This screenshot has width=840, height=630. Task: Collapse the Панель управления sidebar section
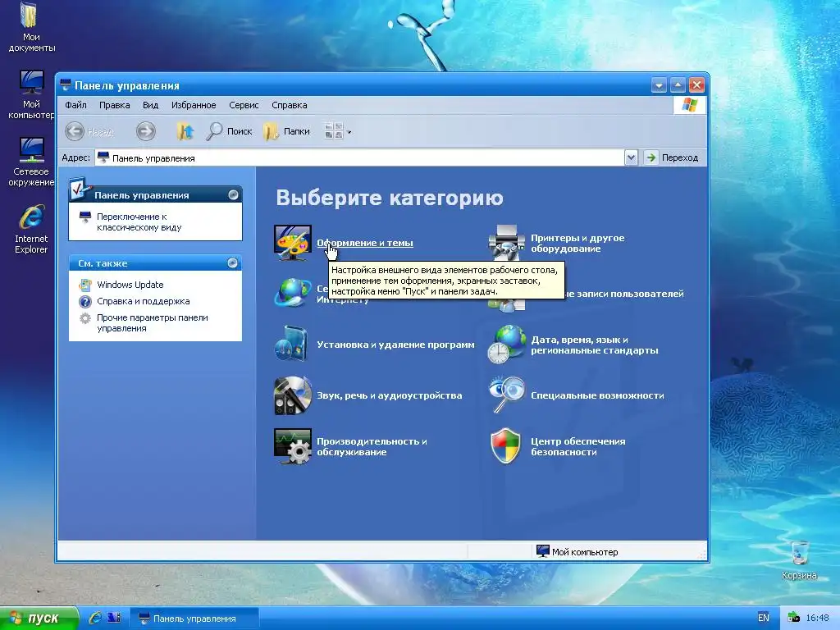click(x=233, y=195)
